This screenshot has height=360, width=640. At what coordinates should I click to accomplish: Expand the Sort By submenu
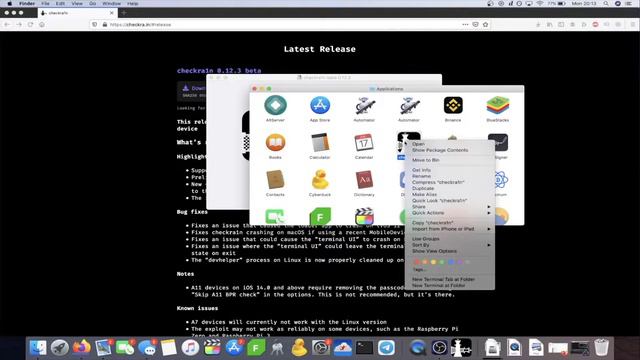(x=449, y=245)
